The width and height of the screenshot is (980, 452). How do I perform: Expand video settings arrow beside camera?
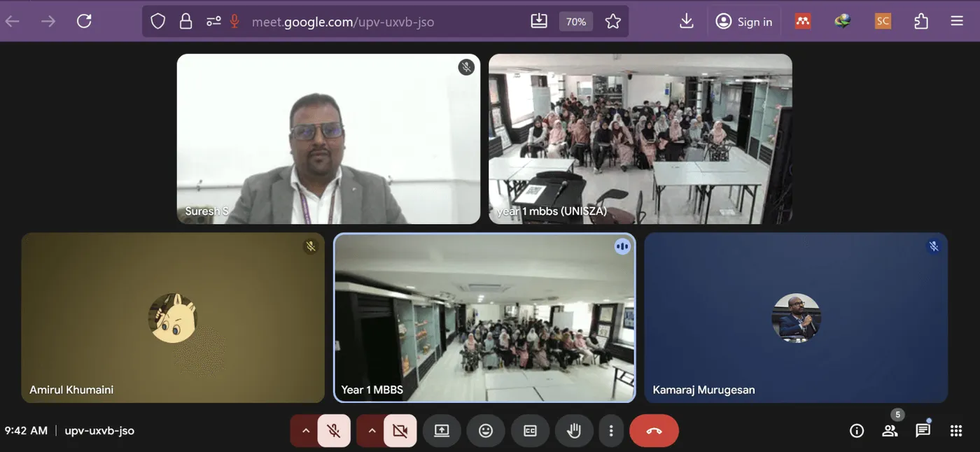372,431
